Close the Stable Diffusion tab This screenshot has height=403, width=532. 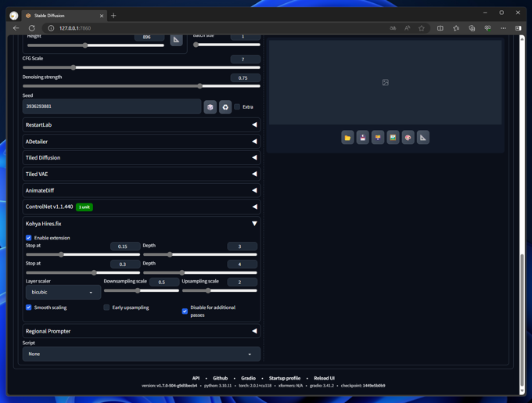pos(102,16)
